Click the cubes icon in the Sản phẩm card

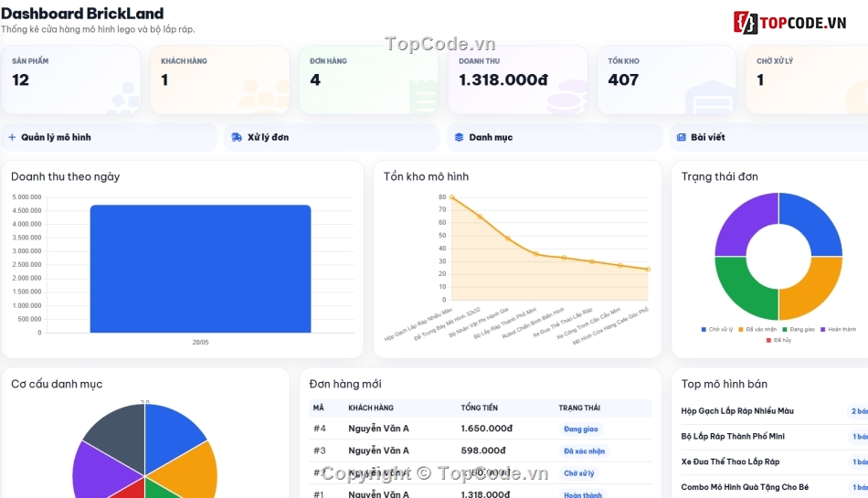tap(123, 98)
